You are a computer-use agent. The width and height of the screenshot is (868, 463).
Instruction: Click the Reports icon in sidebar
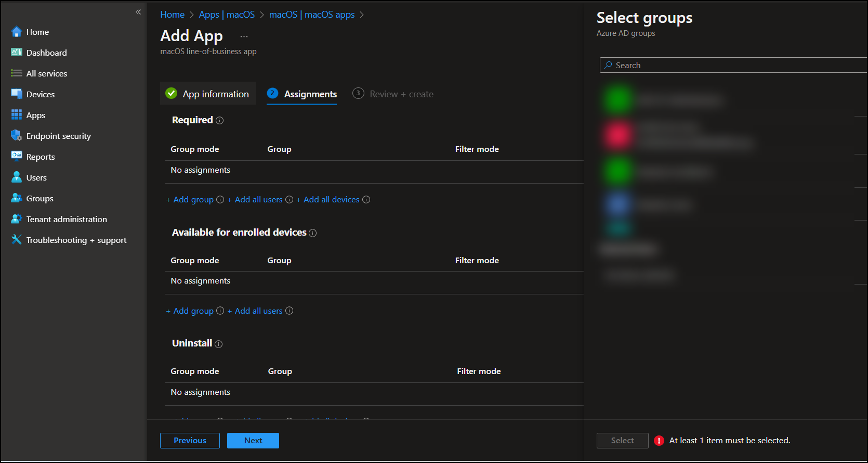pos(17,156)
